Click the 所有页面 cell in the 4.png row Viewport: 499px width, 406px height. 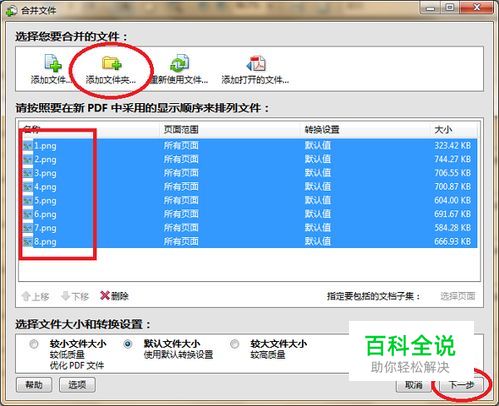point(181,187)
